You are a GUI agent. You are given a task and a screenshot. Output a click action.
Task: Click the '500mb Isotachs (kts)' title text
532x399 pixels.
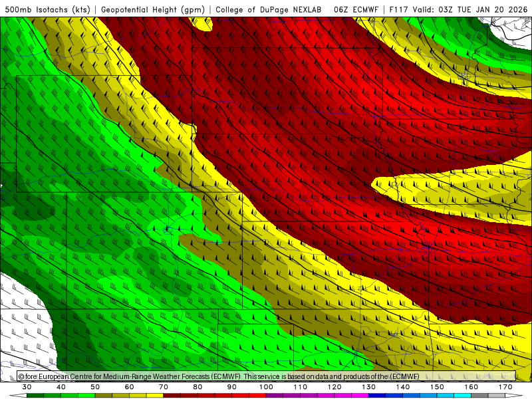pyautogui.click(x=48, y=9)
